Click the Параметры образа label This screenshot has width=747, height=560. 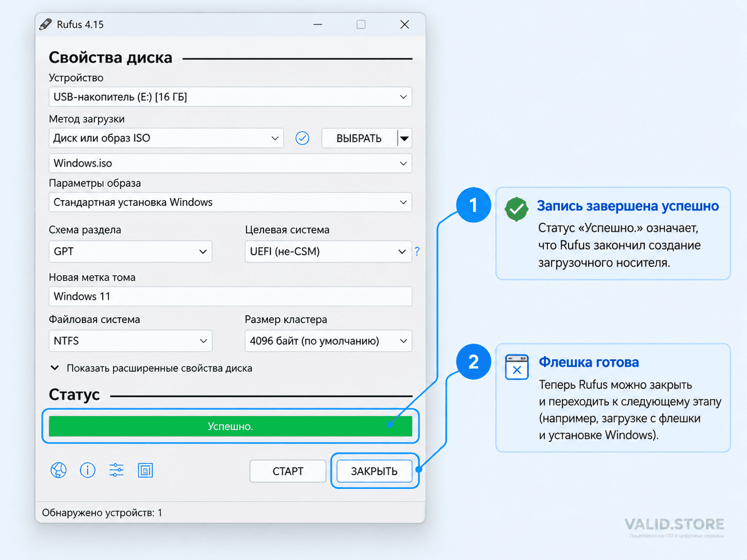[95, 183]
